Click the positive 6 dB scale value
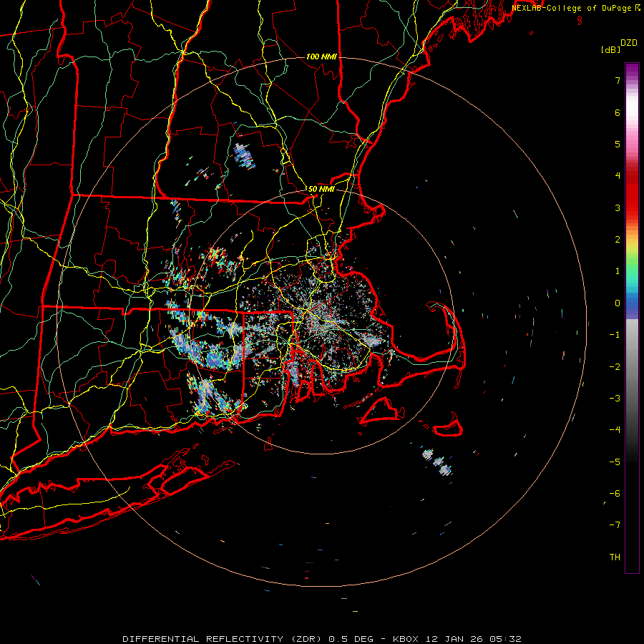Screen dimensions: 644x644 618,112
